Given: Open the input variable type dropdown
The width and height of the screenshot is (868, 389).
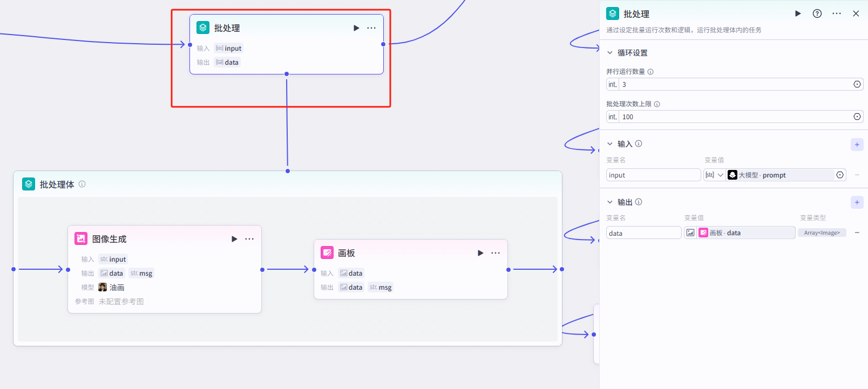Looking at the screenshot, I should click(714, 175).
